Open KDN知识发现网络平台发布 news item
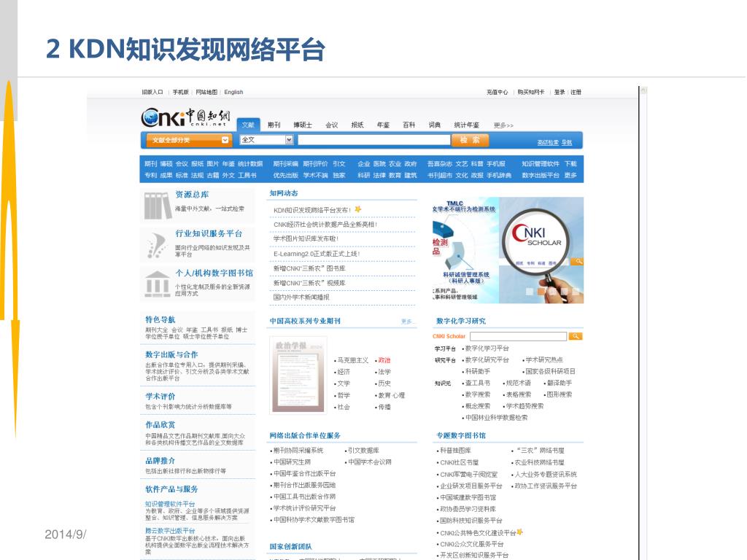 [312, 210]
